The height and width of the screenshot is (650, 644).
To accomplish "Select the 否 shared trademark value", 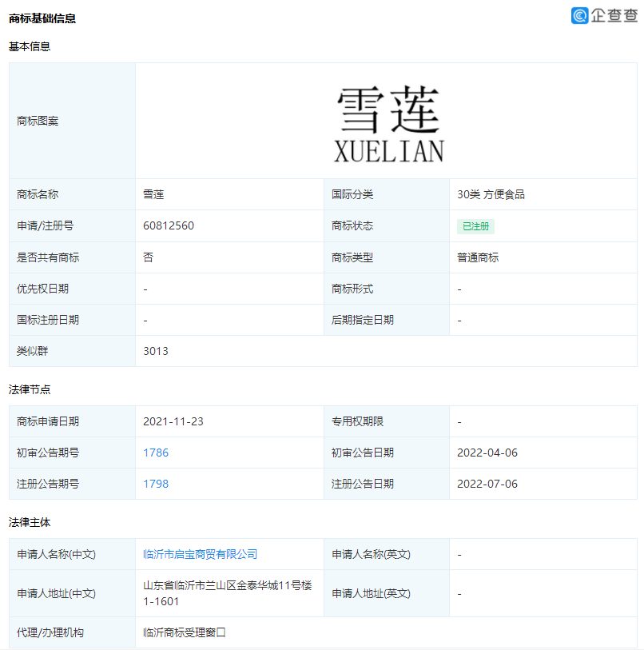I will [x=149, y=257].
